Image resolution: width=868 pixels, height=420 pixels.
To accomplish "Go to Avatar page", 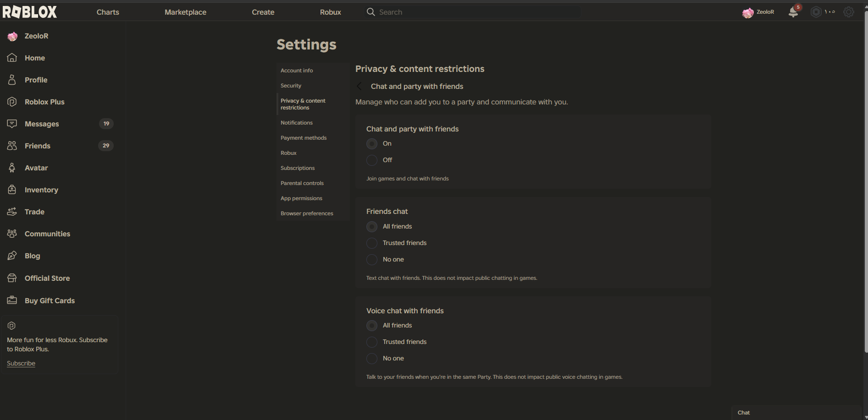I will pyautogui.click(x=36, y=168).
